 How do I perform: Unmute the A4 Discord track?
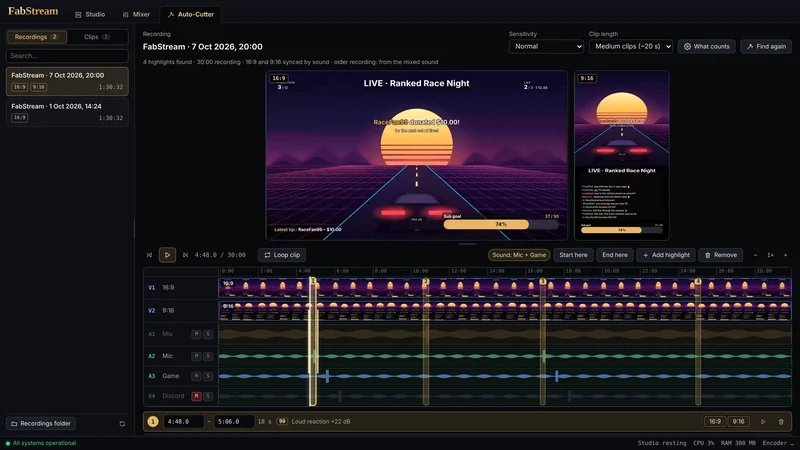pyautogui.click(x=196, y=396)
